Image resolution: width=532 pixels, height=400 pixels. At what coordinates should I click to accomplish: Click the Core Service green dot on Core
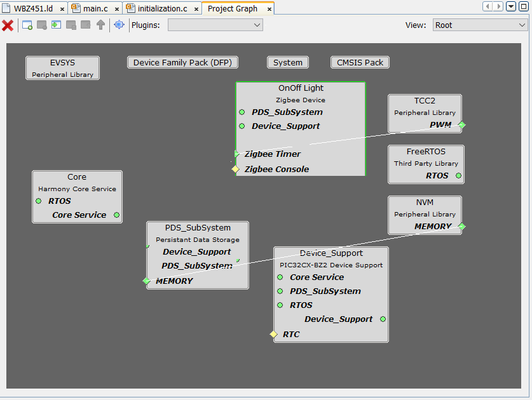tap(116, 215)
